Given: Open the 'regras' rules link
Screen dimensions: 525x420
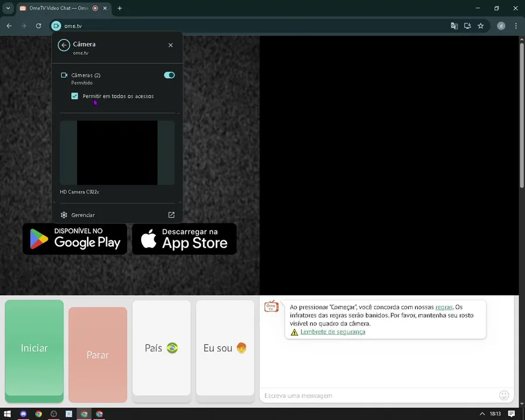Looking at the screenshot, I should click(x=444, y=307).
